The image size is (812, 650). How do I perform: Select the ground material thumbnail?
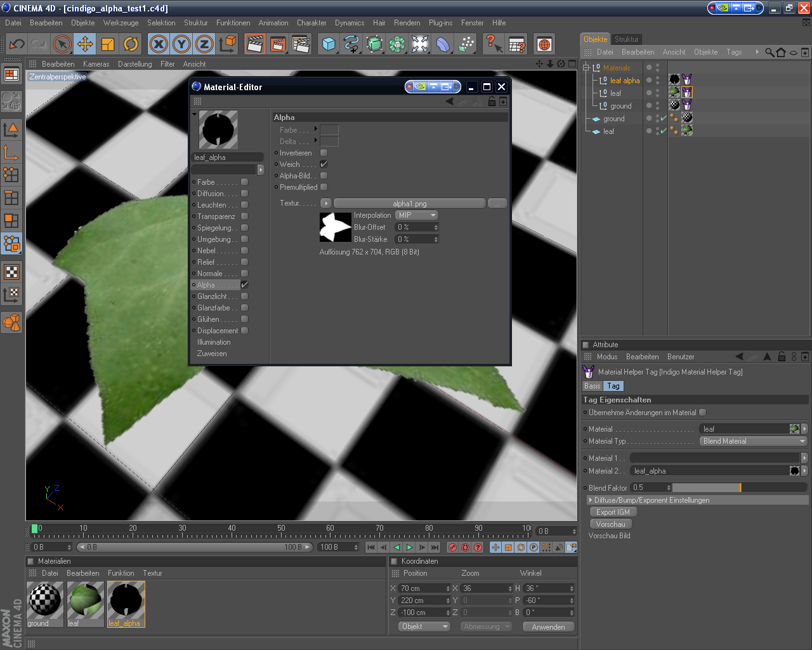(45, 600)
